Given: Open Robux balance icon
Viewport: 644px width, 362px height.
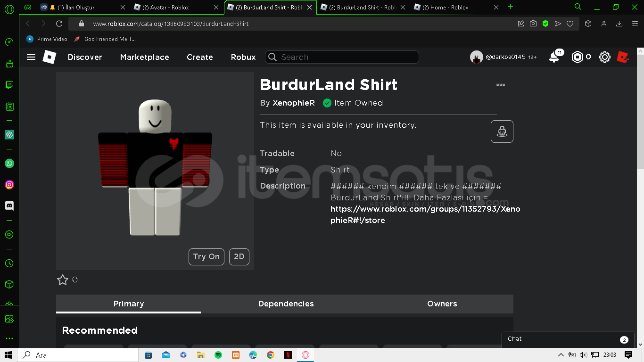Looking at the screenshot, I should point(577,57).
